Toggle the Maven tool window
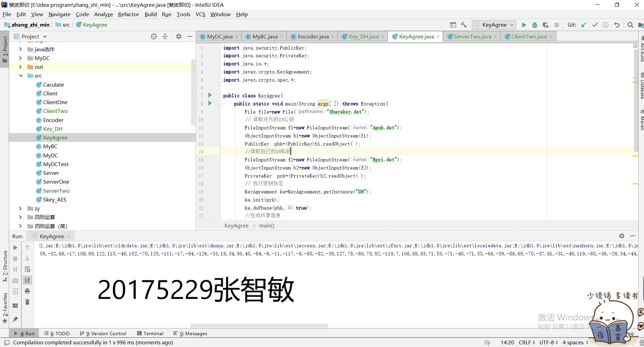 [641, 120]
